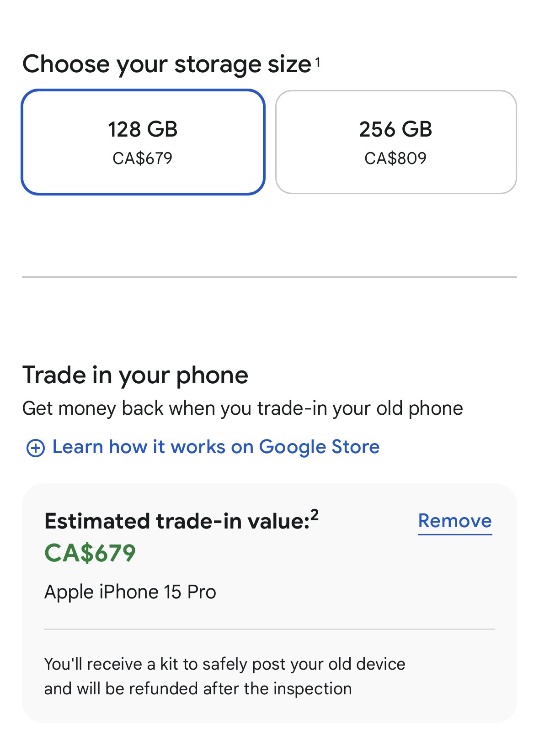This screenshot has height=756, width=539.
Task: Click the CA$679 price under 128 GB
Action: coord(143,159)
